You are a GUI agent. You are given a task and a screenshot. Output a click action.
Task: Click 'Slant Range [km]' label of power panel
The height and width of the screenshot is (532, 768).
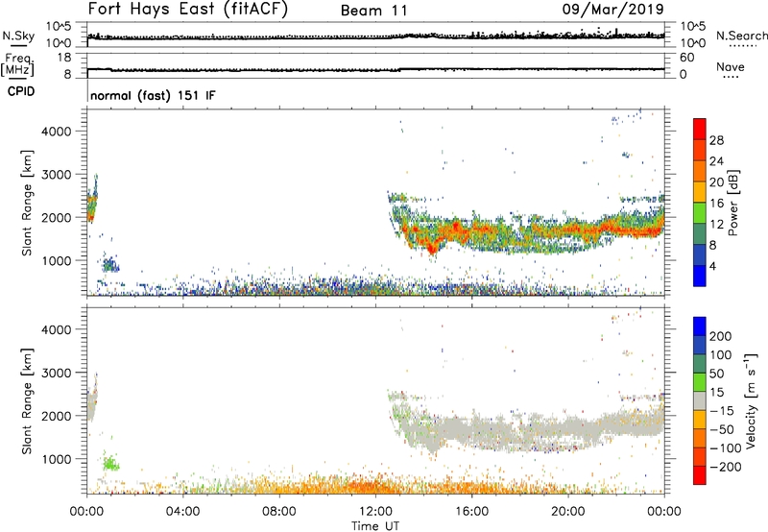tap(27, 203)
